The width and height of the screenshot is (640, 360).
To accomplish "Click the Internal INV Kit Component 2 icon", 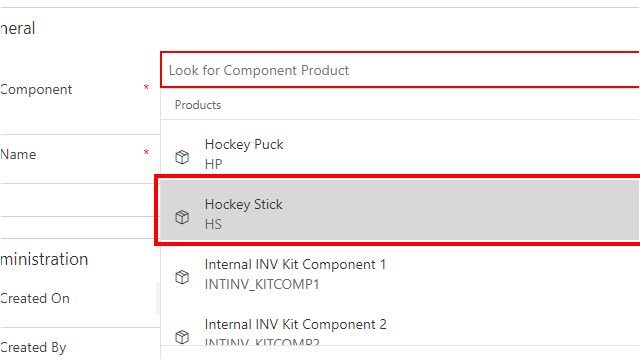I will coord(182,337).
